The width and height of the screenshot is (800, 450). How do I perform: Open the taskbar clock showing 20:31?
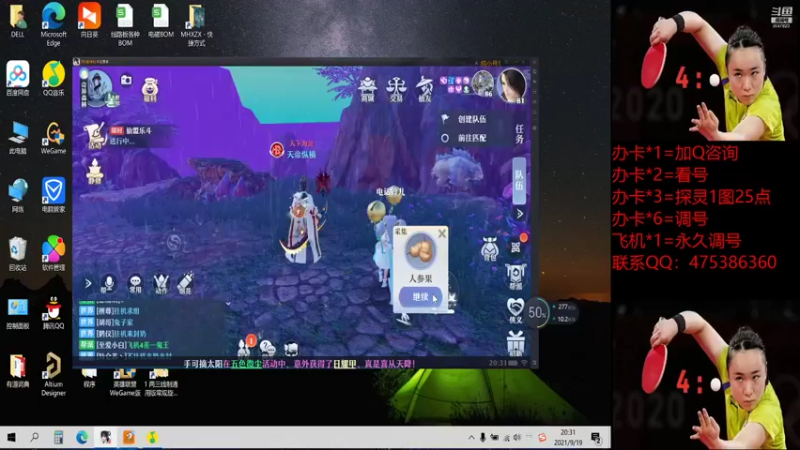[x=568, y=437]
